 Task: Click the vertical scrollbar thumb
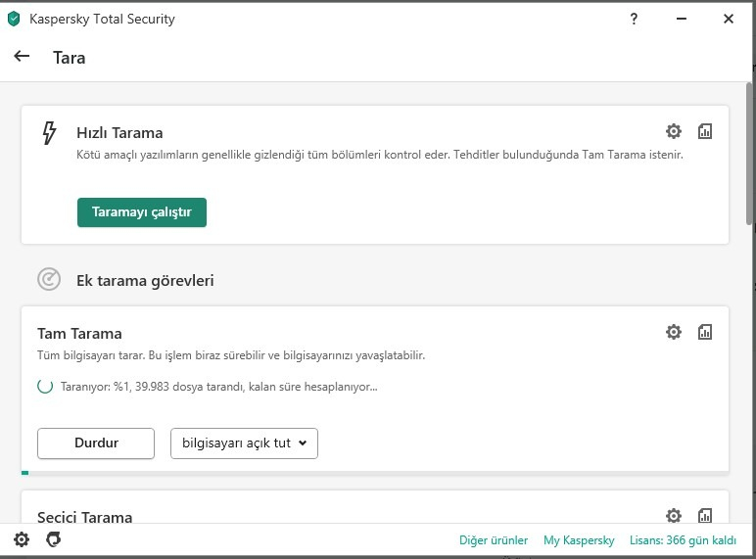pos(749,154)
